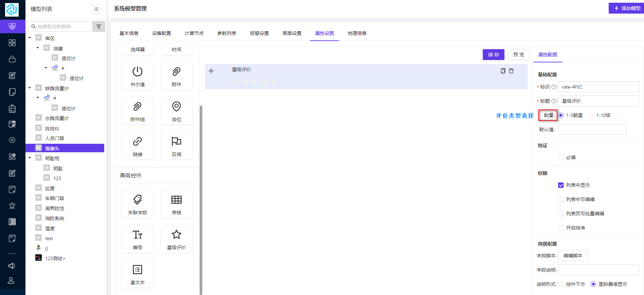This screenshot has height=295, width=644.
Task: Select 消防系统 in model tree
Action: point(54,218)
